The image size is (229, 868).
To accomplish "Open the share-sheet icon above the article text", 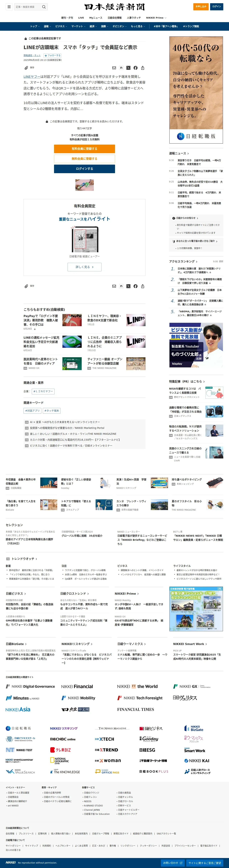I will tap(143, 68).
